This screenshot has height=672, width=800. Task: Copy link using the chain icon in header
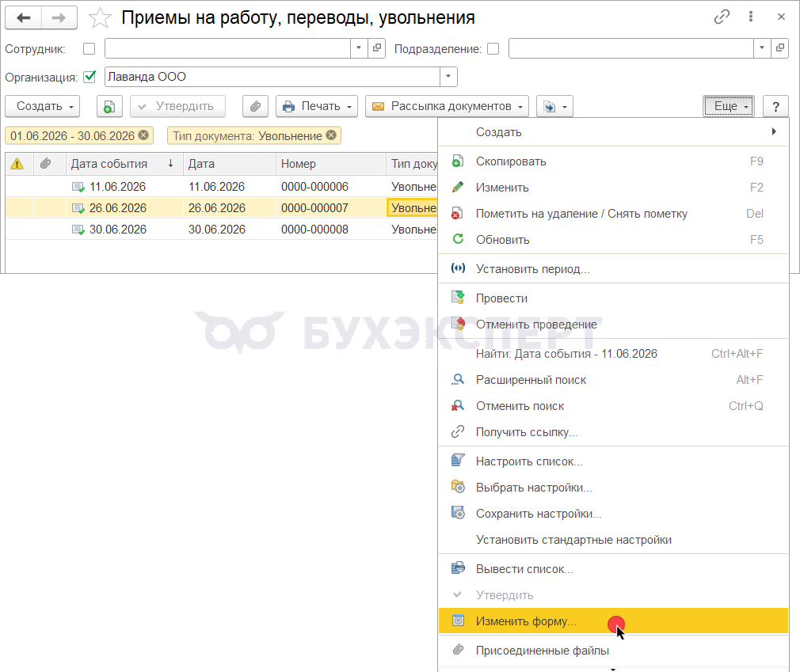(722, 17)
